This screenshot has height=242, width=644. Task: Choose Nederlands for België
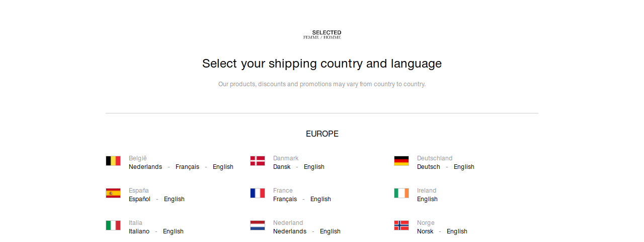pos(145,167)
